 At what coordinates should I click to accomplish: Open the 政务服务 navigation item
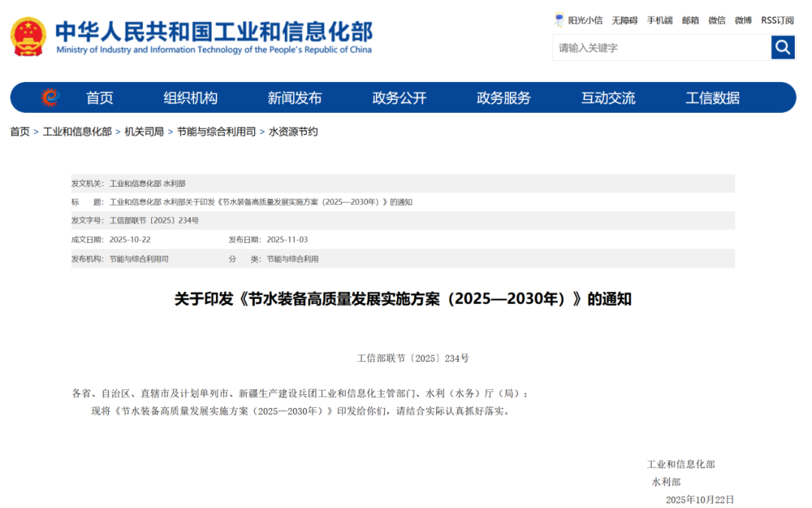click(x=504, y=98)
